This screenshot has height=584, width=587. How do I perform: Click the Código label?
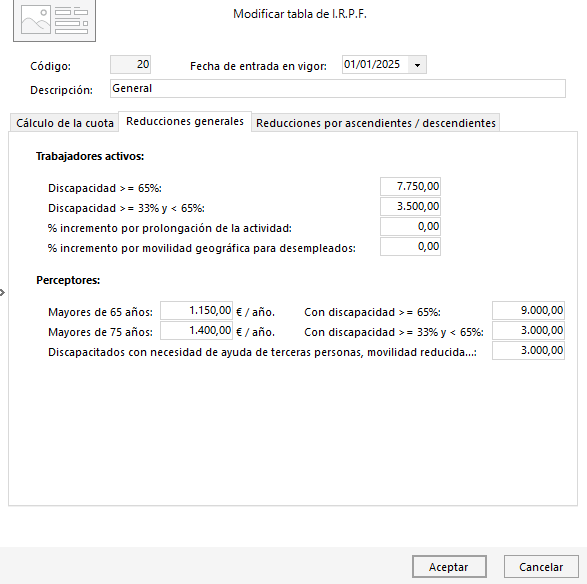[x=51, y=66]
